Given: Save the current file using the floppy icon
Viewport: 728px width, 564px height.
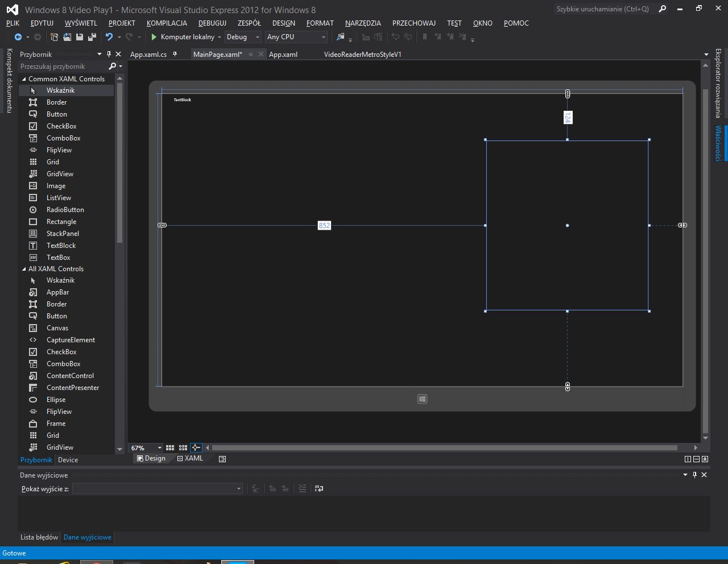Looking at the screenshot, I should [80, 37].
